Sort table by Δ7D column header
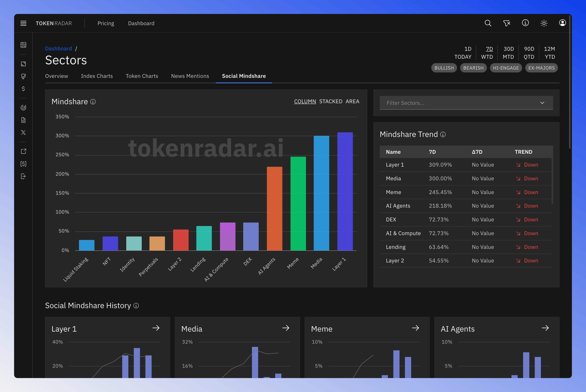Image resolution: width=586 pixels, height=392 pixels. pyautogui.click(x=477, y=152)
